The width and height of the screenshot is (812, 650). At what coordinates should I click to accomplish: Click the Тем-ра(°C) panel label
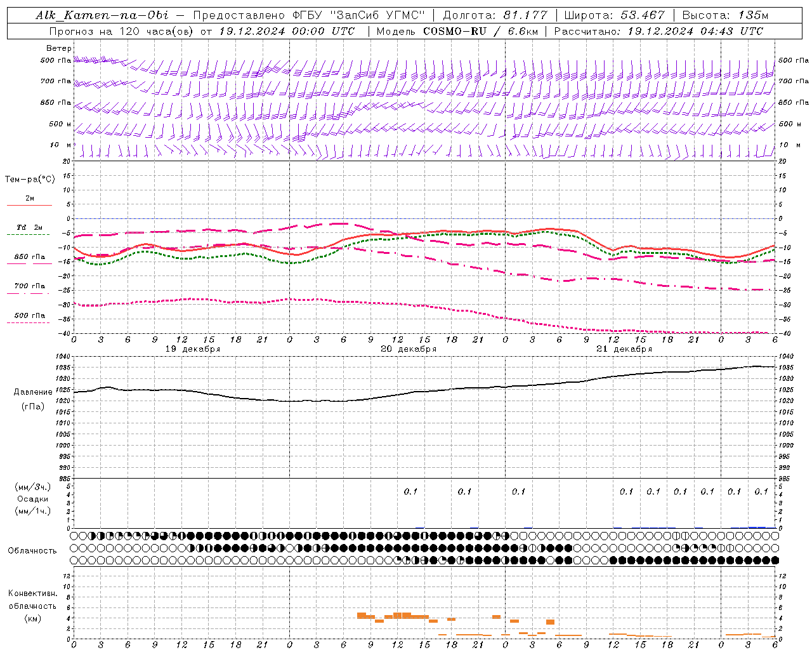coord(30,180)
